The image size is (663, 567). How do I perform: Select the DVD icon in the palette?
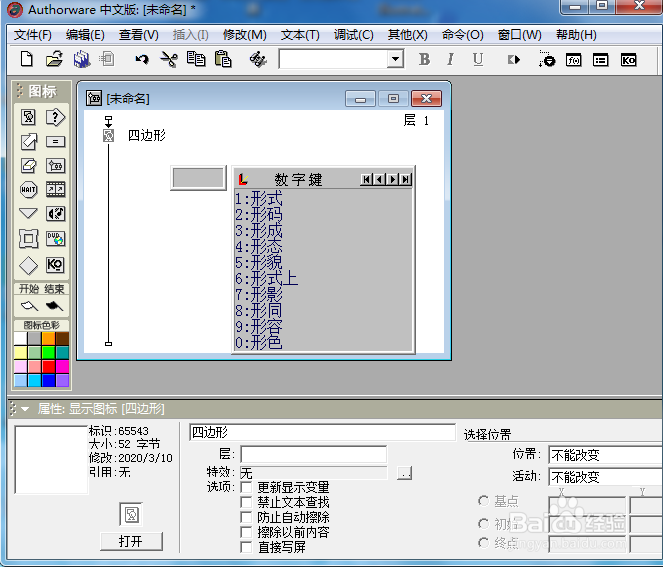[55, 239]
